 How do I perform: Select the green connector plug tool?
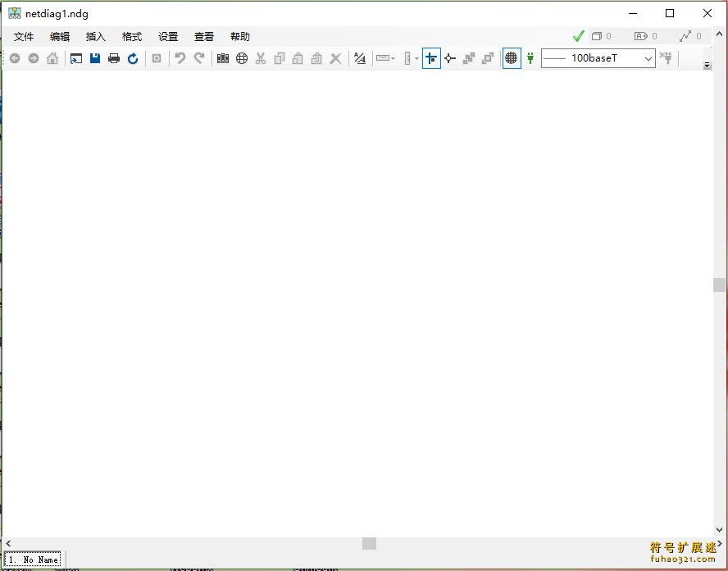530,58
